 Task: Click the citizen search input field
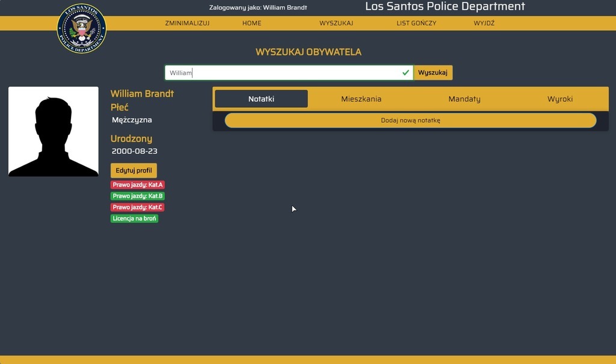click(x=289, y=73)
